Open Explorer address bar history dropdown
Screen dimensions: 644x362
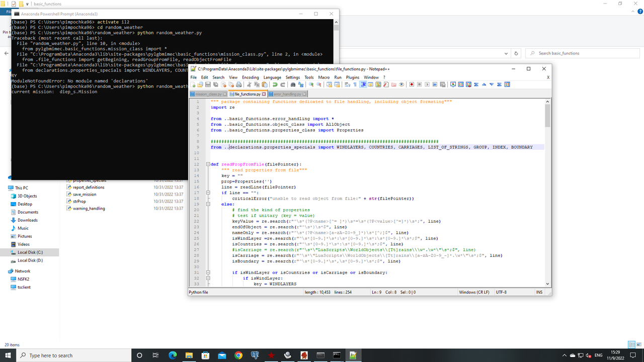[x=505, y=53]
